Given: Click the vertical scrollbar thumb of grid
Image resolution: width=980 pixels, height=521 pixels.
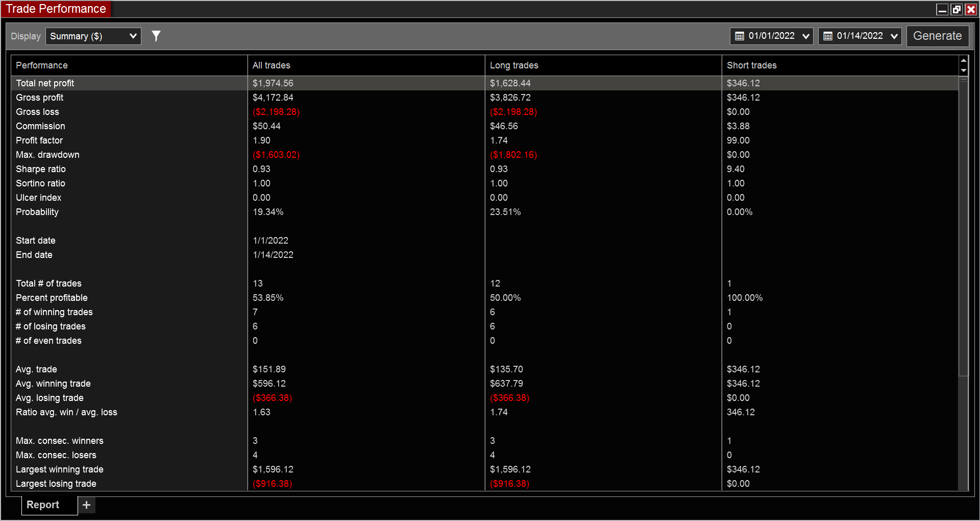Looking at the screenshot, I should click(x=964, y=227).
